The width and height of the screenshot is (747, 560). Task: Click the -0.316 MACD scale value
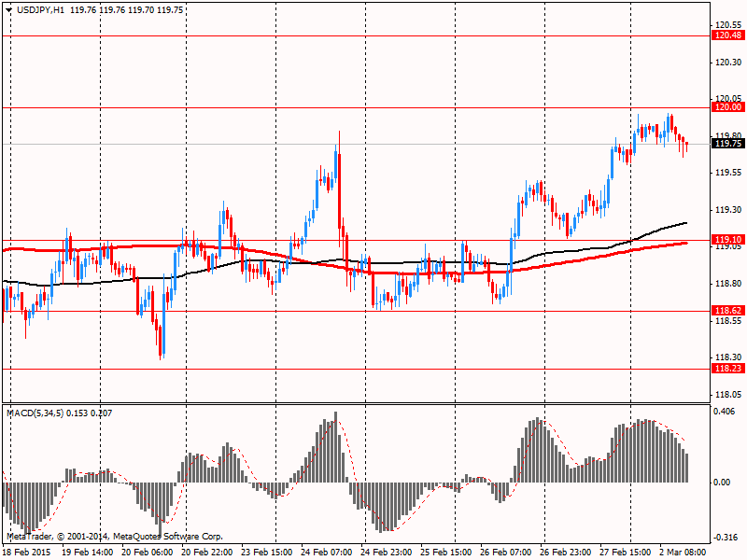[726, 538]
